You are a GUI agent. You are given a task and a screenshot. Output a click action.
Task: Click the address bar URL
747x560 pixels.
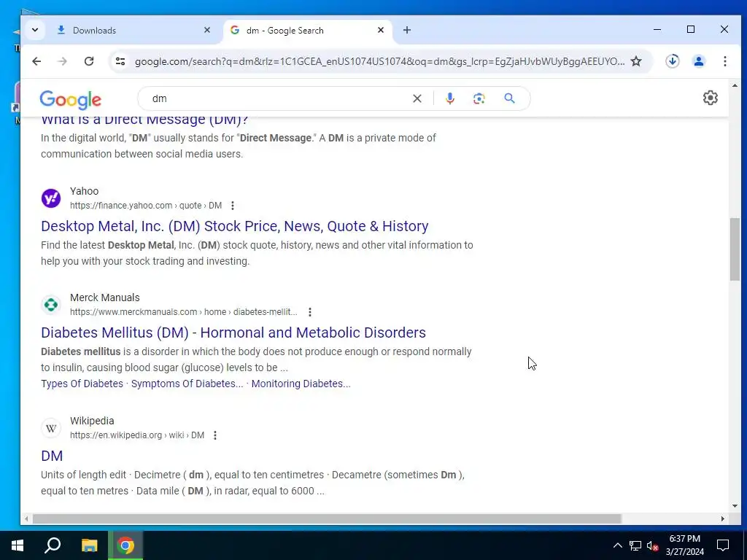[379, 61]
